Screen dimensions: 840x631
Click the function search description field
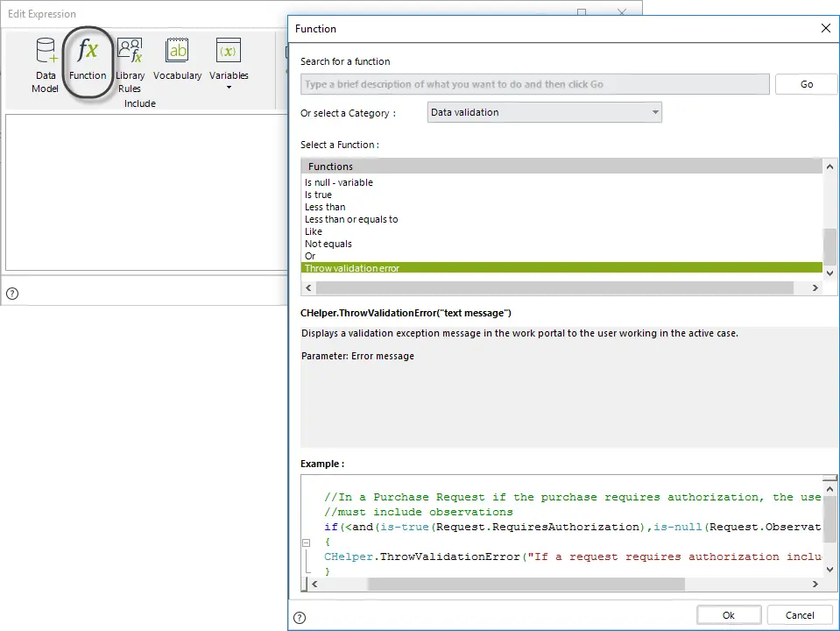[x=534, y=84]
